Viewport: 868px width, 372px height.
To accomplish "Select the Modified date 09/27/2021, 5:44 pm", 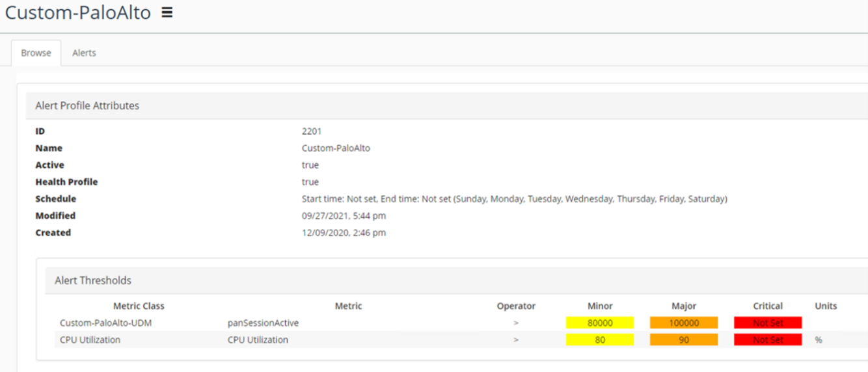I will point(344,216).
